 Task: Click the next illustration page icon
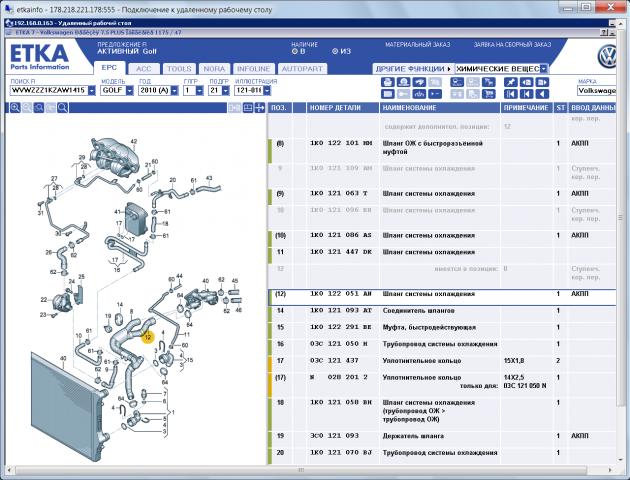tap(542, 82)
